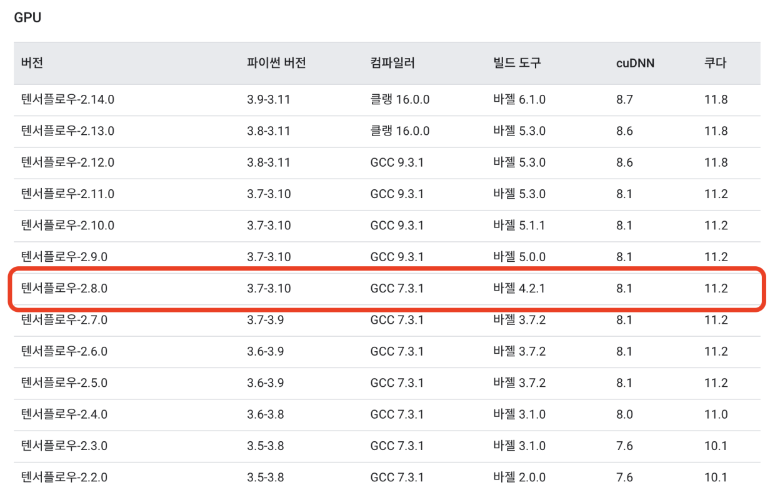Click Python 3.6-3.9 in the 2.6.0 row

pyautogui.click(x=266, y=351)
